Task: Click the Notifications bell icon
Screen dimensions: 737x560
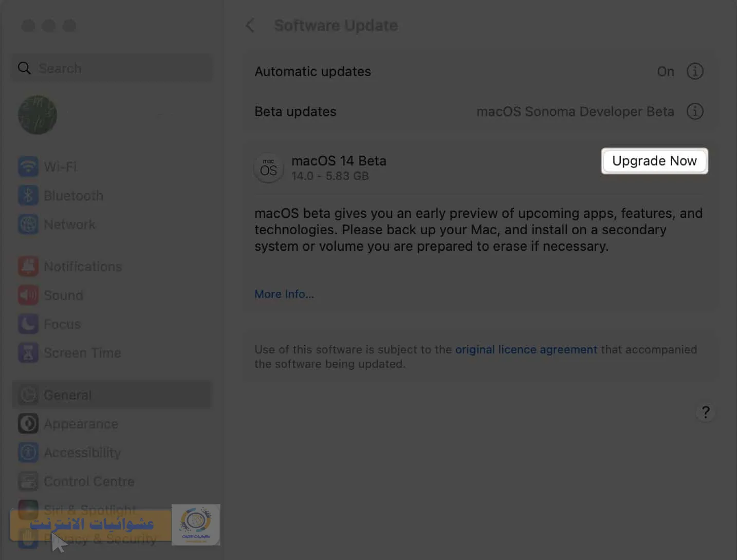Action: pyautogui.click(x=28, y=266)
